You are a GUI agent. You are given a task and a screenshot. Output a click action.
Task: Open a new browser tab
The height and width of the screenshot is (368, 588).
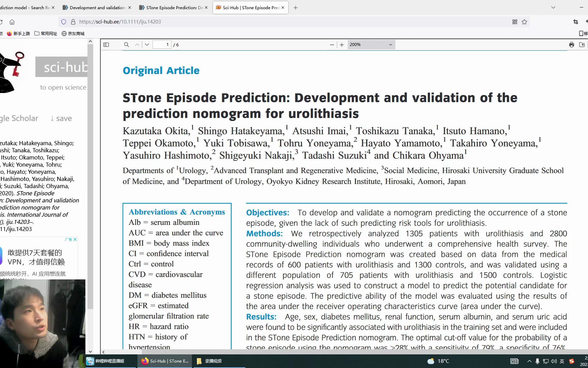[295, 7]
